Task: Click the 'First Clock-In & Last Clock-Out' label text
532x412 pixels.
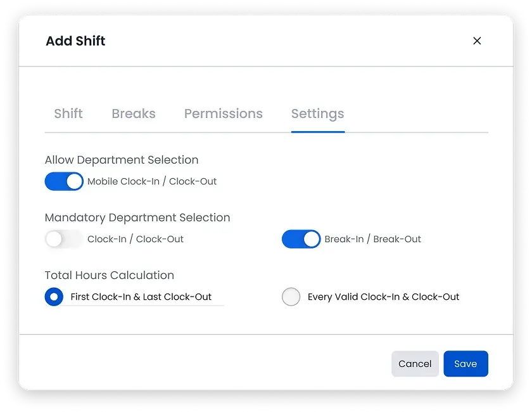Action: click(141, 297)
